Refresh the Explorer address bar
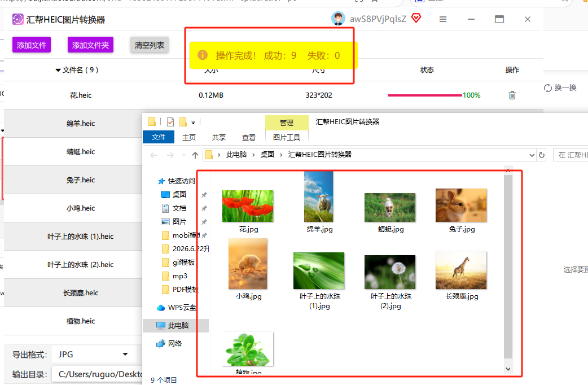This screenshot has width=588, height=385. coord(542,155)
